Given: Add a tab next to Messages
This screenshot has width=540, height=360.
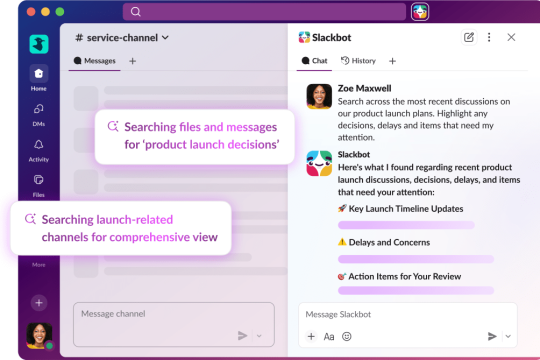Looking at the screenshot, I should point(133,61).
